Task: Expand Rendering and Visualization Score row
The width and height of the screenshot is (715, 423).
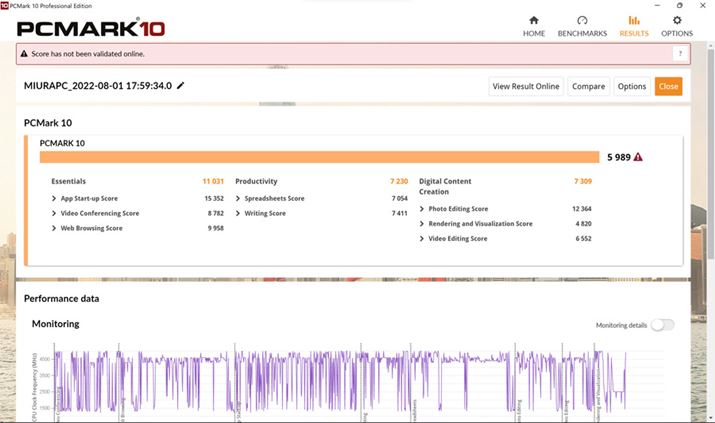Action: (422, 224)
